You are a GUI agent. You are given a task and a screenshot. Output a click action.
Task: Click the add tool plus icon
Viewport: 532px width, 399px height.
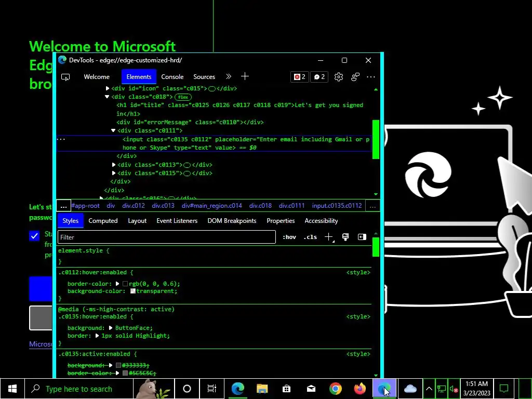tap(245, 77)
